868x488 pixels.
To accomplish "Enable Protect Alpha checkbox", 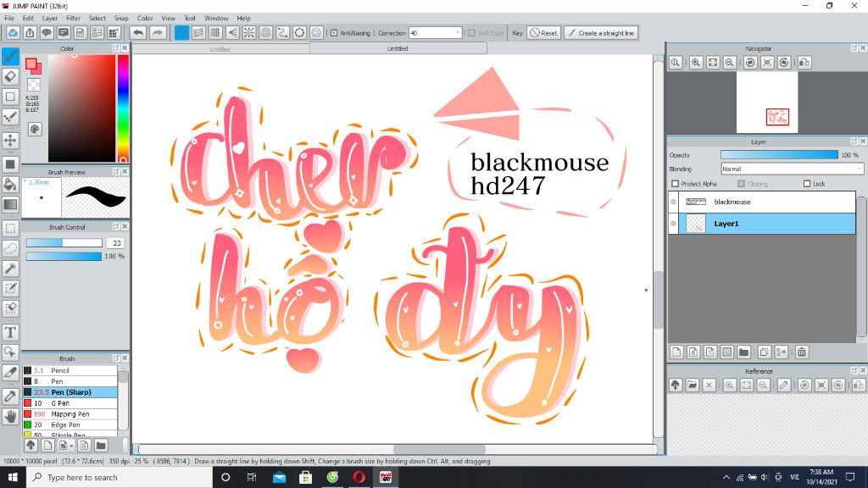I will [x=675, y=184].
